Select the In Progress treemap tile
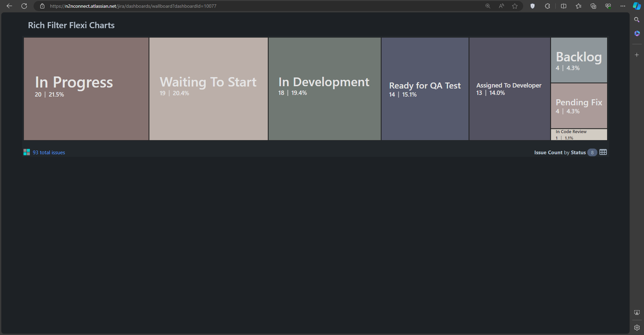This screenshot has width=644, height=335. (86, 89)
